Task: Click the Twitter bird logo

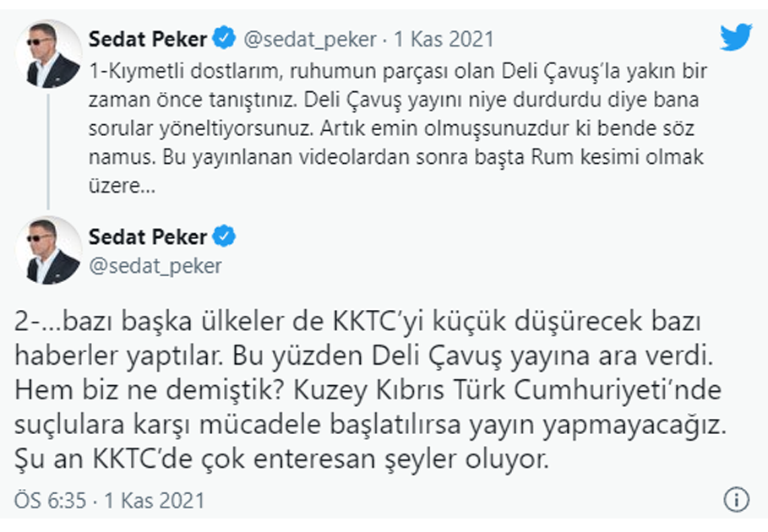Action: pyautogui.click(x=736, y=37)
